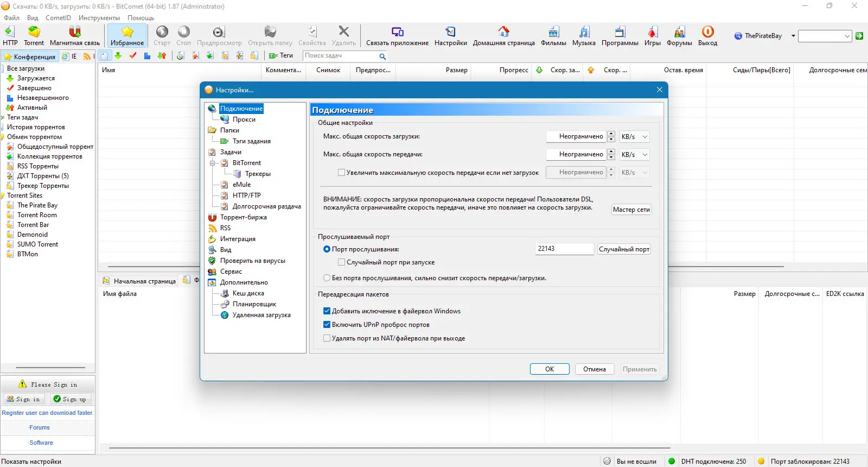
Task: Click the Магнитная связь toolbar icon
Action: click(75, 36)
